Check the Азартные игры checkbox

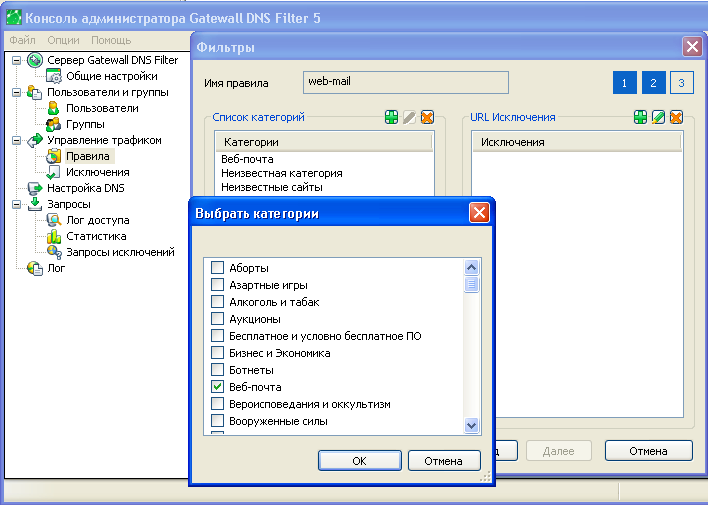pos(218,285)
